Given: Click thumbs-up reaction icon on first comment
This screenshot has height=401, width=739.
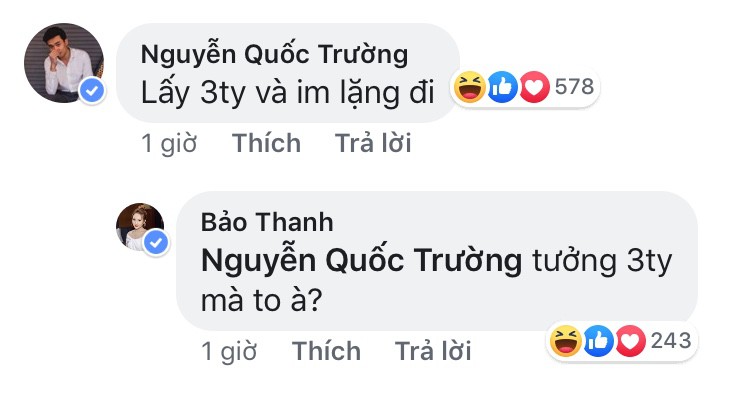Looking at the screenshot, I should [502, 88].
